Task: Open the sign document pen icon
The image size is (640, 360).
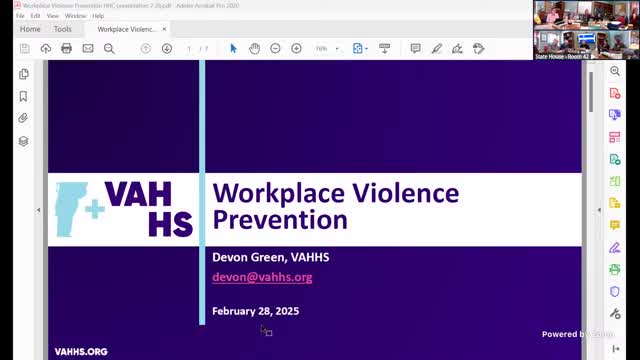Action: pyautogui.click(x=457, y=49)
